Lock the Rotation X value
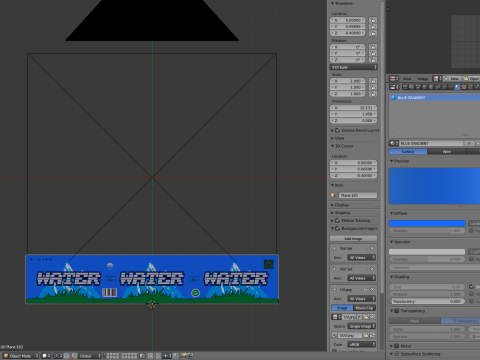 373,47
